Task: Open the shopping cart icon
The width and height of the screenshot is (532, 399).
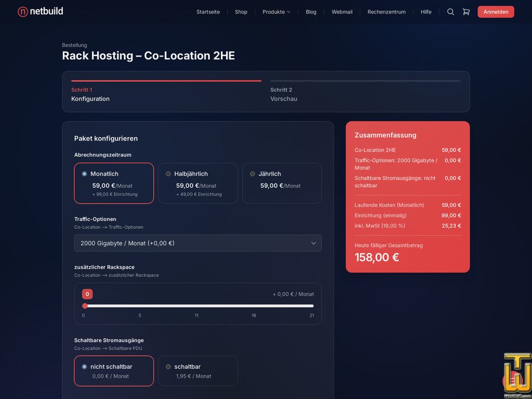Action: [466, 12]
